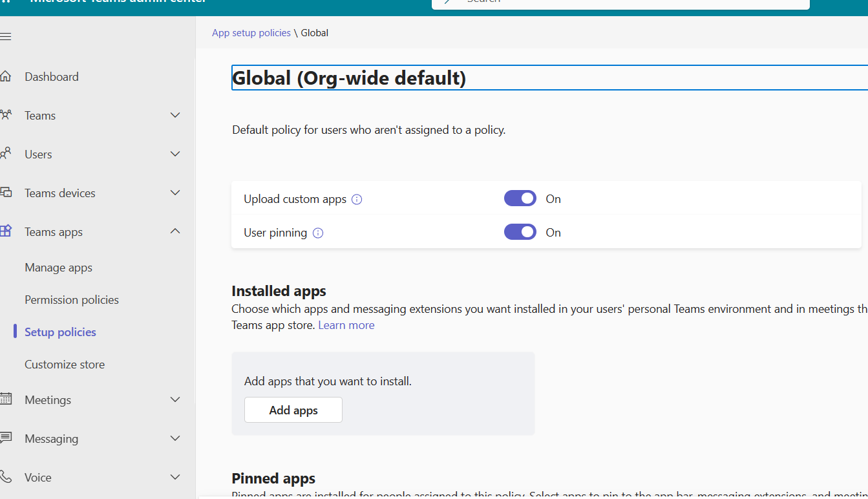Open the Meetings section dropdown
Viewport: 868px width, 499px height.
point(175,399)
